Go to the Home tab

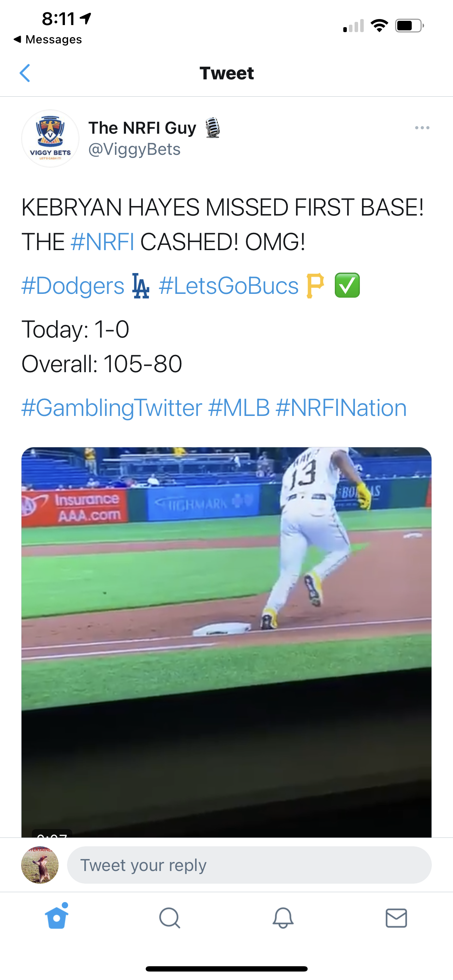pyautogui.click(x=57, y=918)
